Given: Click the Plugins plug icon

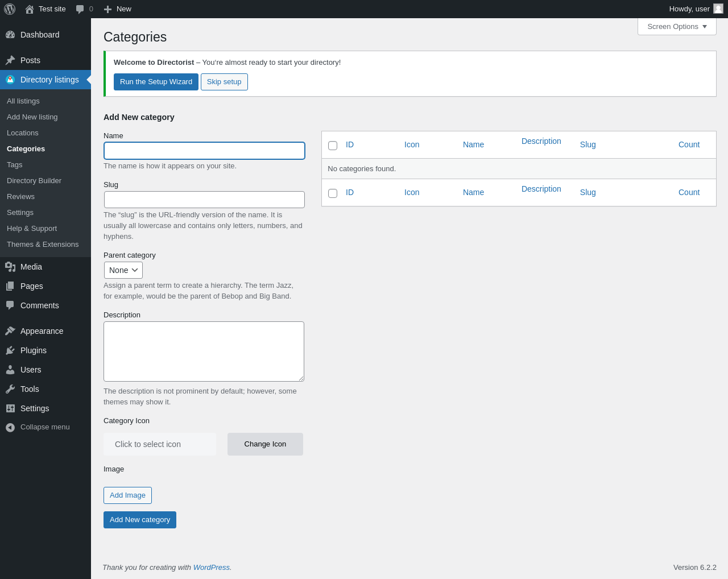Looking at the screenshot, I should tap(10, 350).
